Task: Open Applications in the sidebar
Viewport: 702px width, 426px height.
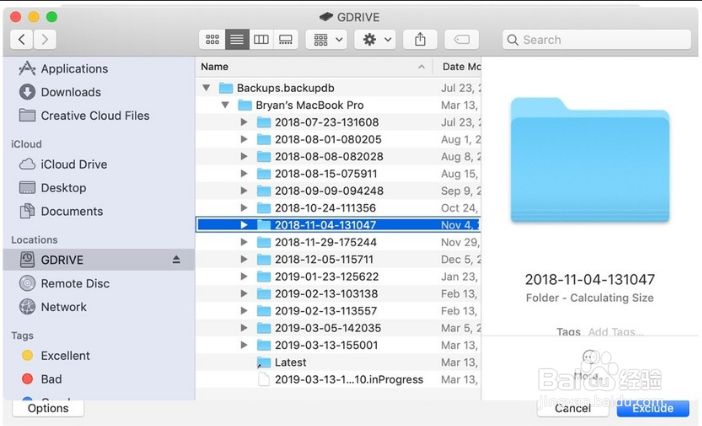Action: coord(64,68)
